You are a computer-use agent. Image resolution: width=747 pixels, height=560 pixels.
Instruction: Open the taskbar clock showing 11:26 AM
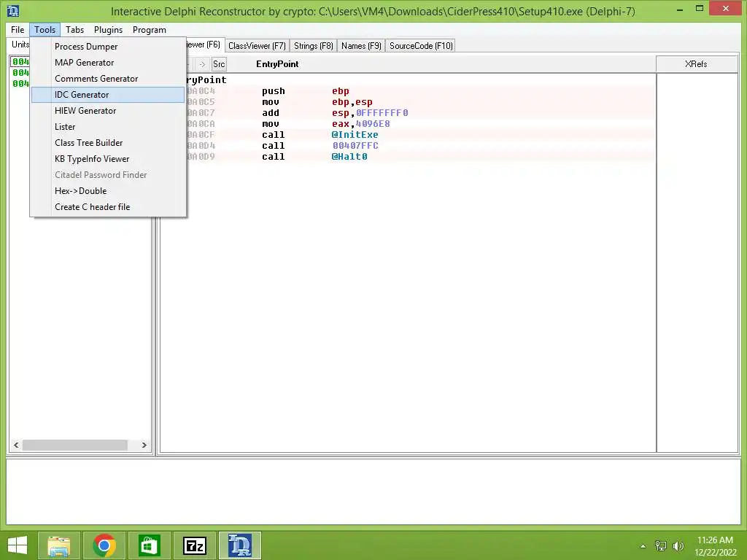pyautogui.click(x=715, y=545)
